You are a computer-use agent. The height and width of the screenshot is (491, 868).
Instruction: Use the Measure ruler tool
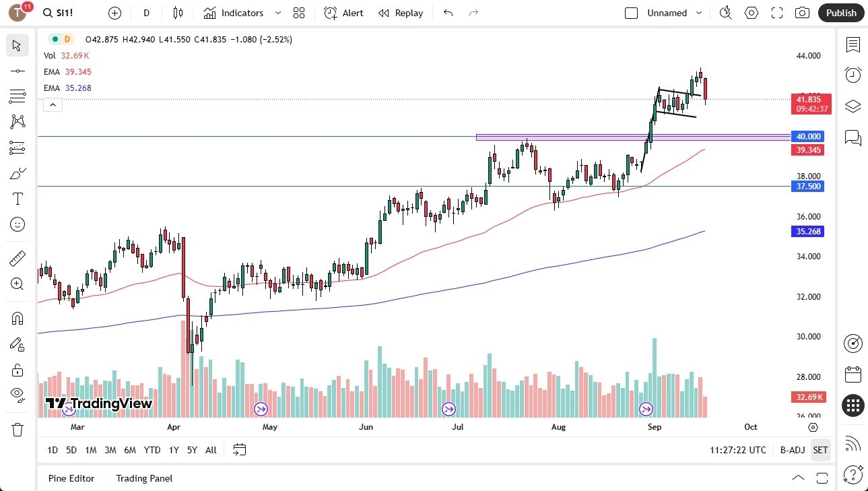pos(17,257)
